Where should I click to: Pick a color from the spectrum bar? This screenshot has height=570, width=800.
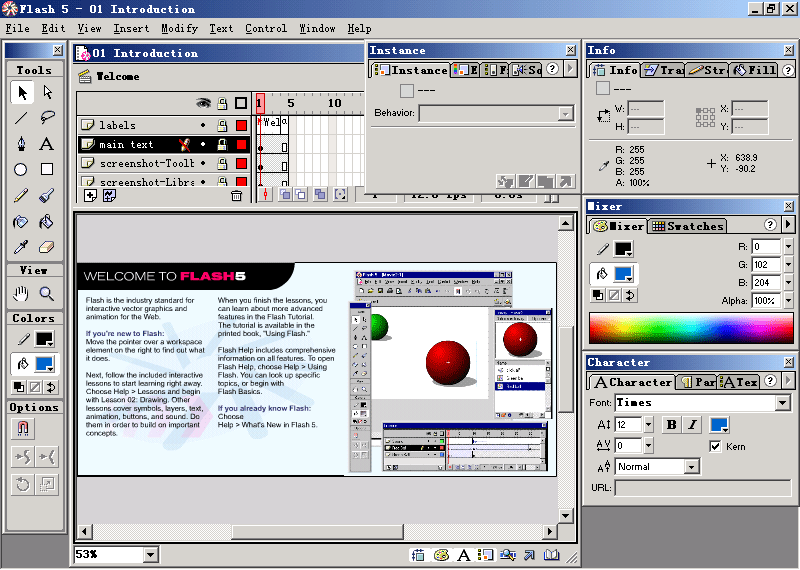(x=691, y=329)
